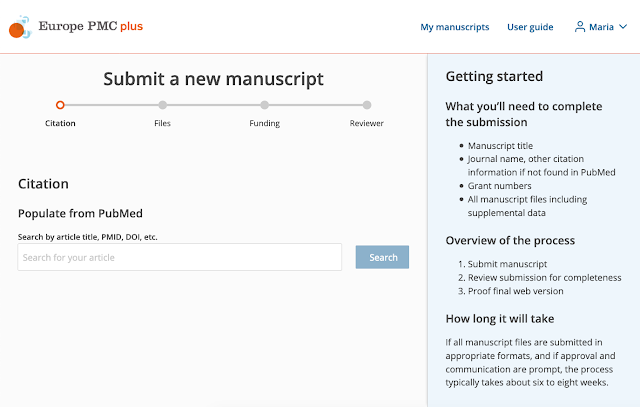
Task: Click the Submit a new manuscript heading
Action: 213,79
